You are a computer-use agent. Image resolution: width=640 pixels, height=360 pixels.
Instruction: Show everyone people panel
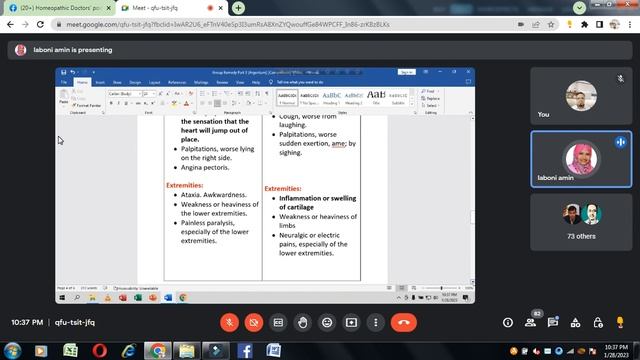pos(531,322)
